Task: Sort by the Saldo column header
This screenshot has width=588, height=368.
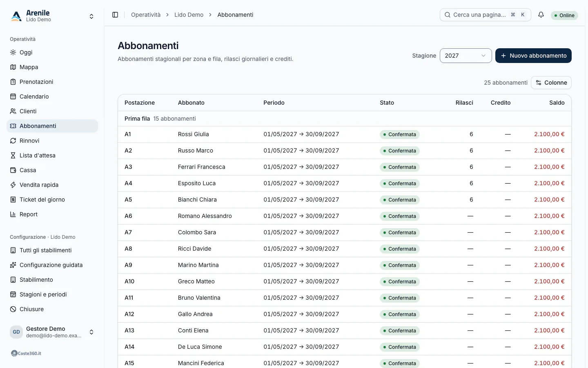Action: click(557, 103)
